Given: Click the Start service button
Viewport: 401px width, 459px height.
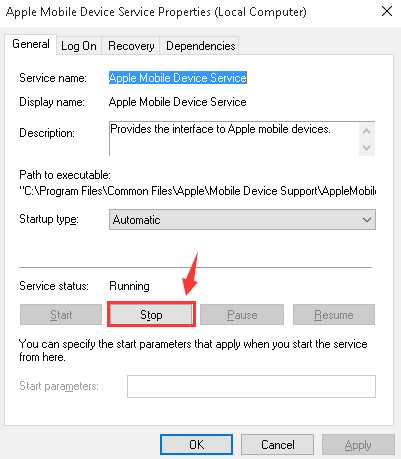Looking at the screenshot, I should click(61, 315).
